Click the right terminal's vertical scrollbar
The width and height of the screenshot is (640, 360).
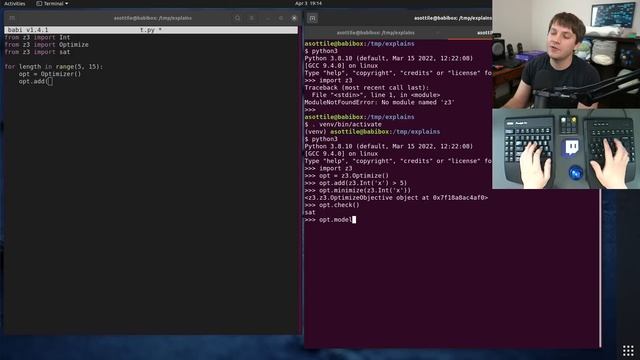(600, 267)
